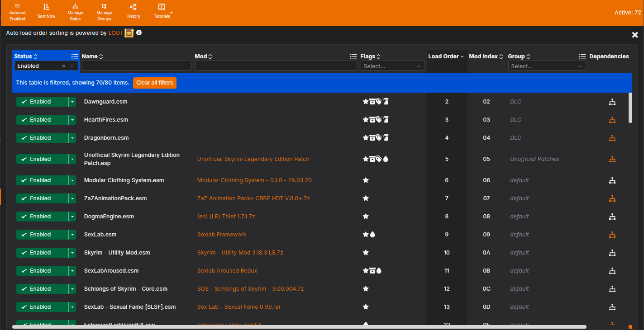The height and width of the screenshot is (330, 644).
Task: Expand status dropdown arrow for DogmaEngine.esm
Action: tap(72, 217)
